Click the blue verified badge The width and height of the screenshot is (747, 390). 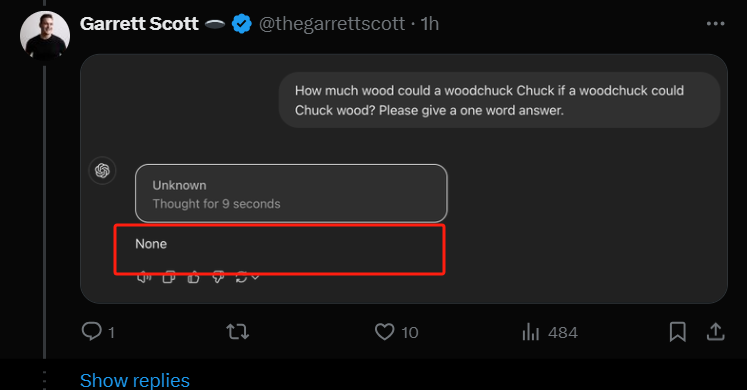coord(242,24)
